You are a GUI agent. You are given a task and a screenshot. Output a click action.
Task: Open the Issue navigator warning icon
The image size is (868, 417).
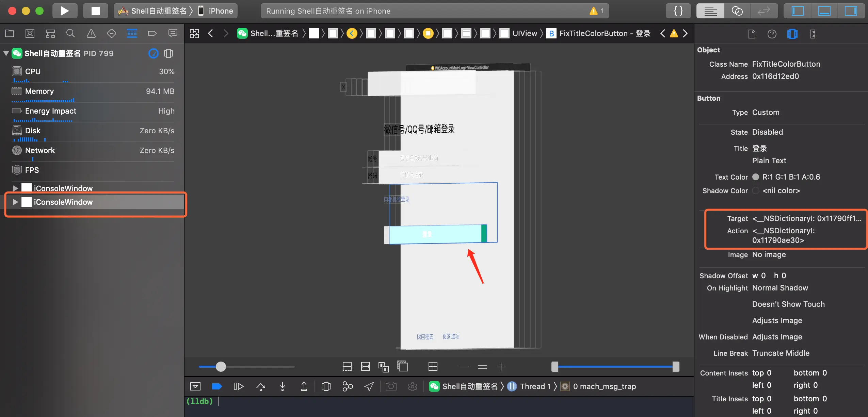tap(91, 33)
